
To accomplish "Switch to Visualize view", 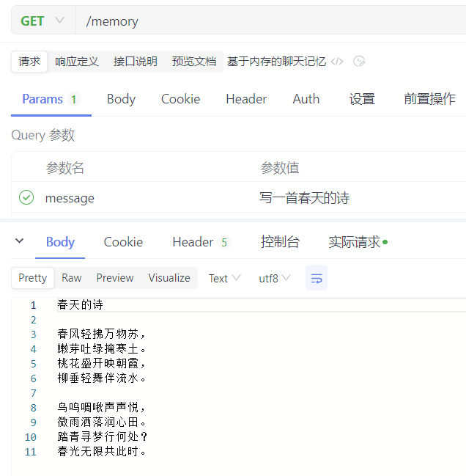I will 169,278.
